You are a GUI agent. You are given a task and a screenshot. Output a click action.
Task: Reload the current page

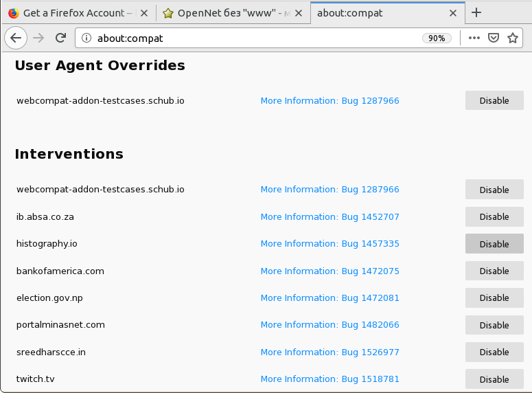click(x=60, y=38)
